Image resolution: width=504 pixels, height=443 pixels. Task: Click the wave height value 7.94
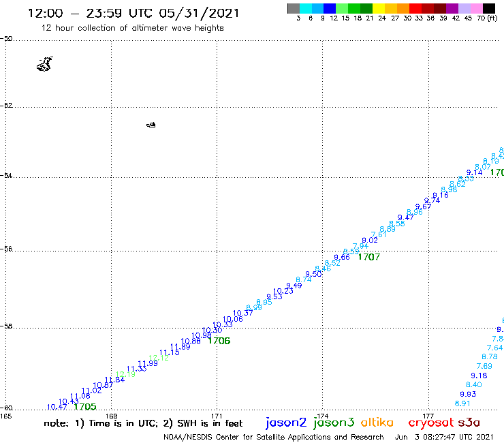point(360,246)
